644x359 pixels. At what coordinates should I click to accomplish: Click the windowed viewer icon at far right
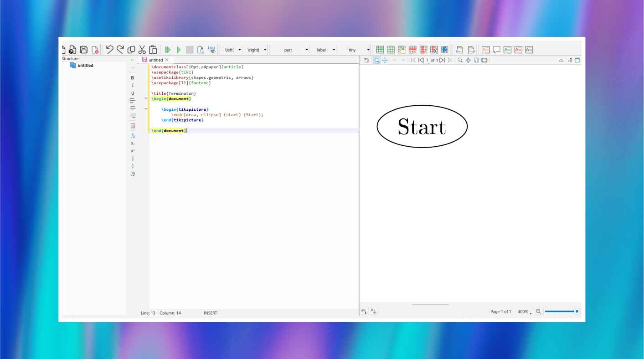577,60
